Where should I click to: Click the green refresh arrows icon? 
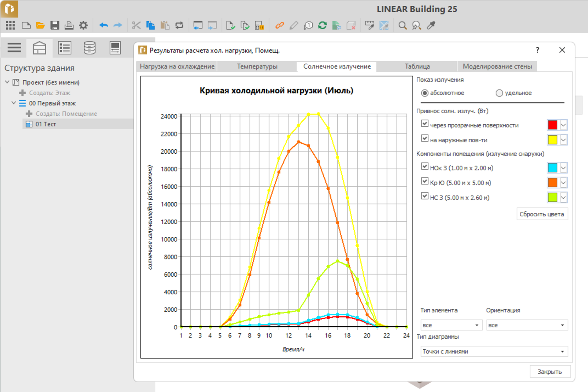tap(322, 25)
